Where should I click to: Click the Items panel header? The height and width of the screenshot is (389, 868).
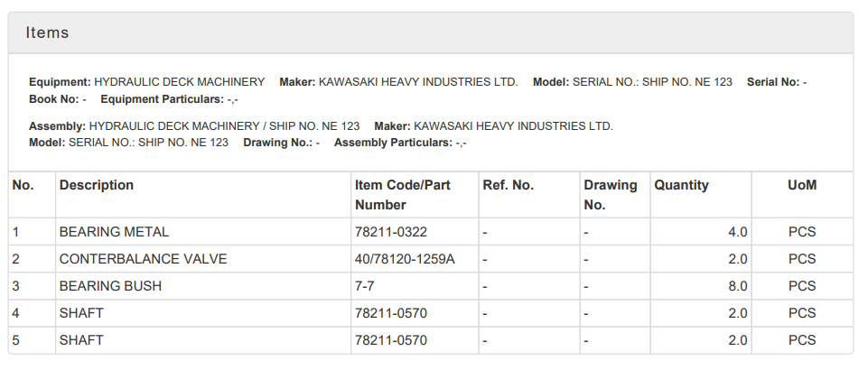[x=431, y=32]
